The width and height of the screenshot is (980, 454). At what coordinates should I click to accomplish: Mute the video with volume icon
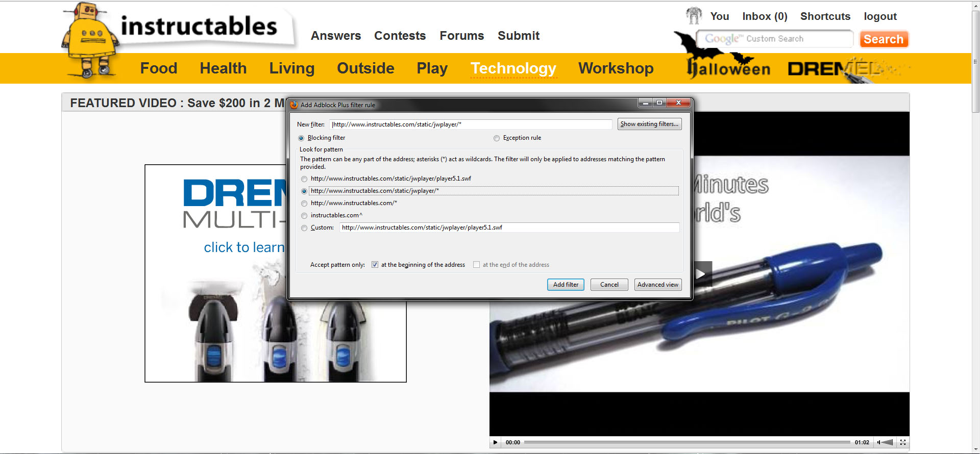(879, 442)
